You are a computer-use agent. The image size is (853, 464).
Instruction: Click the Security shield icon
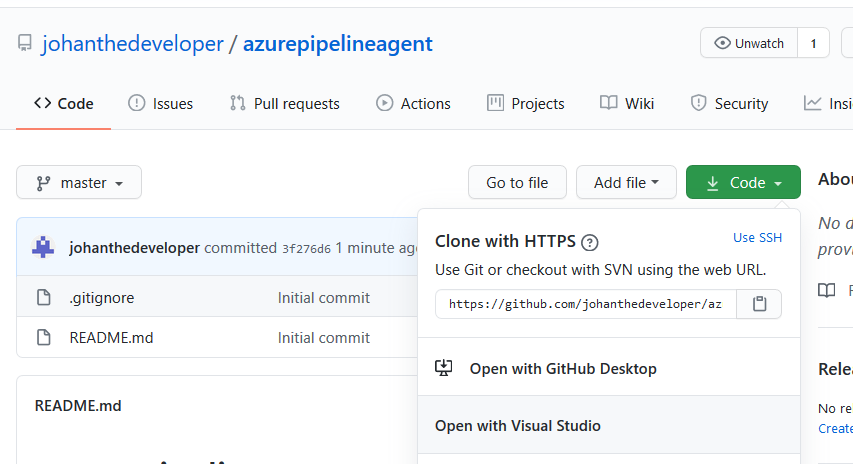pyautogui.click(x=699, y=103)
